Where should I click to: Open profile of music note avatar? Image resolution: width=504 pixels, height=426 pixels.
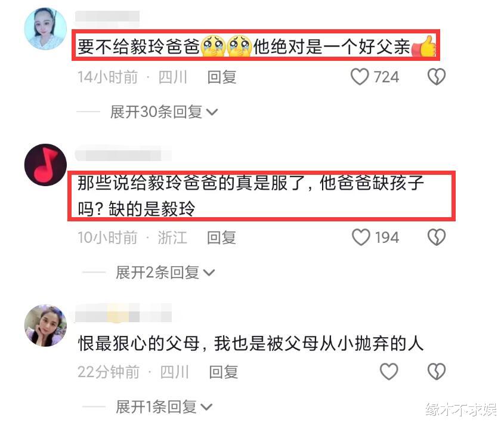point(45,165)
